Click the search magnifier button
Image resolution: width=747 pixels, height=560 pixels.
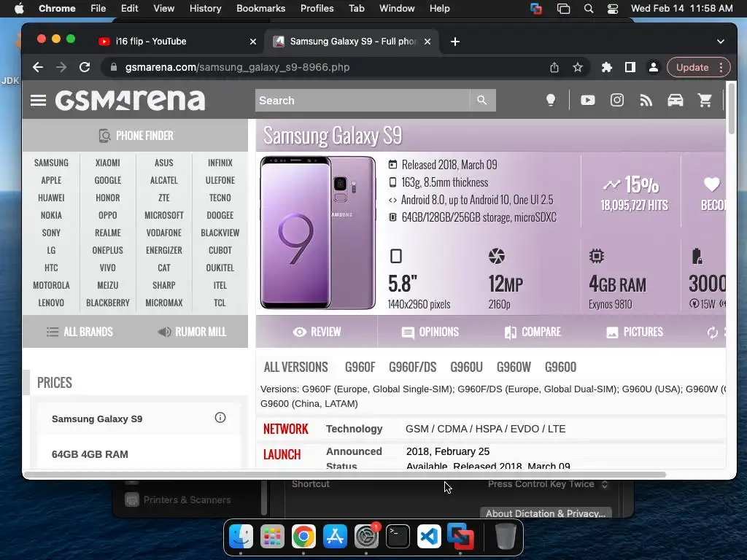pos(482,101)
